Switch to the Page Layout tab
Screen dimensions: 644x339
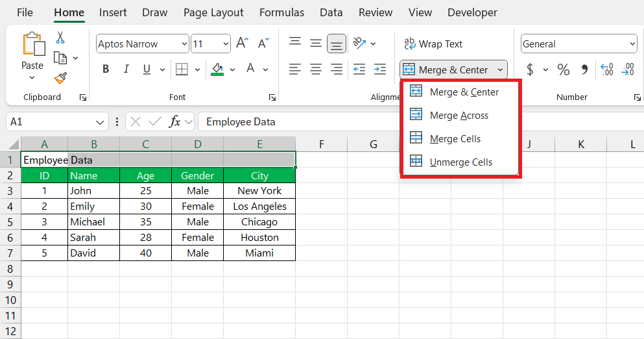(213, 13)
